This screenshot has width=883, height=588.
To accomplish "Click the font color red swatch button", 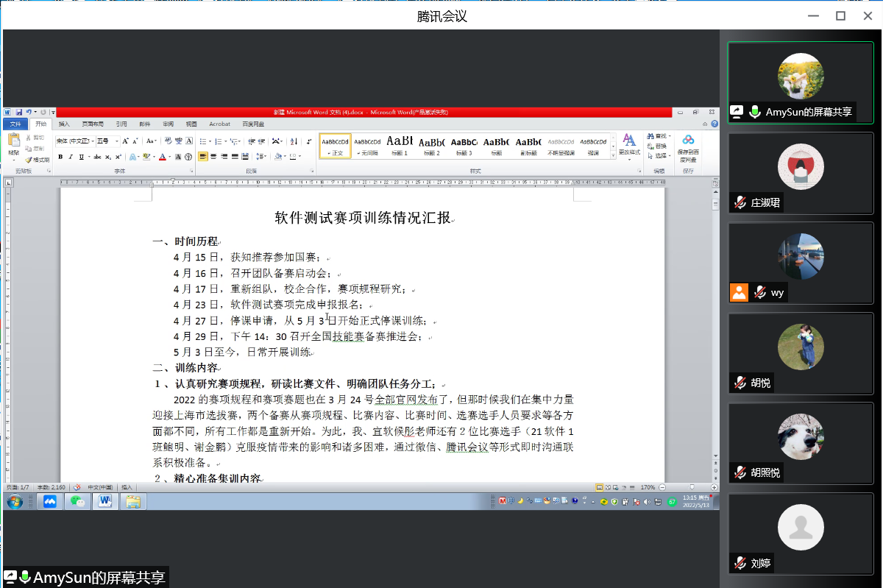I will 162,157.
